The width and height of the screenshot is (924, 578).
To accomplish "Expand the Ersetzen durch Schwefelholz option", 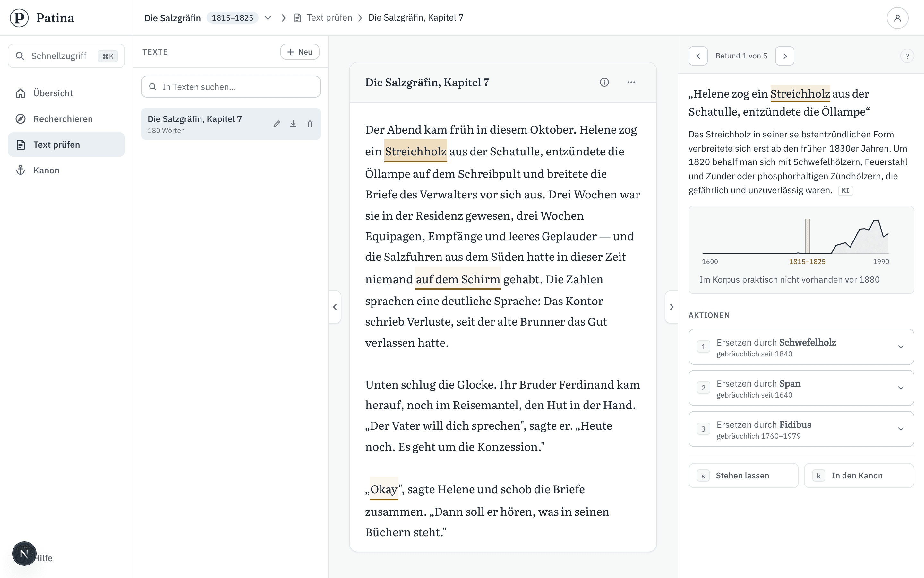I will 901,347.
